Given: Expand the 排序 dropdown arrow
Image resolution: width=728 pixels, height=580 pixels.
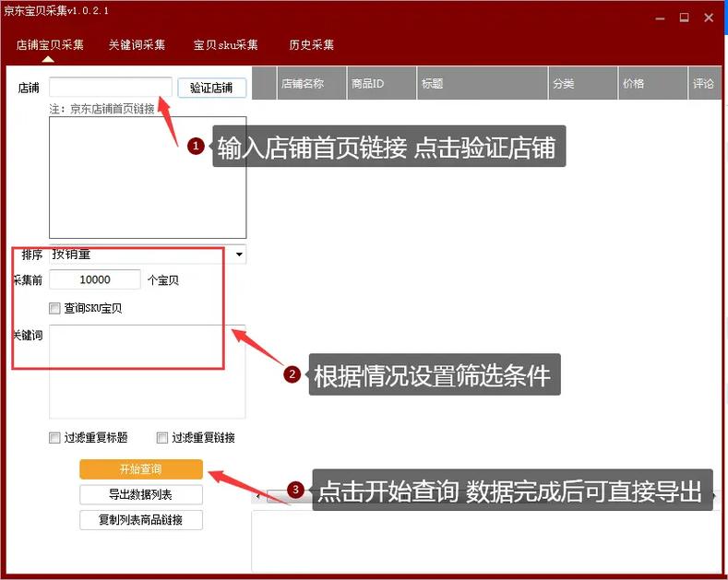Looking at the screenshot, I should point(239,254).
